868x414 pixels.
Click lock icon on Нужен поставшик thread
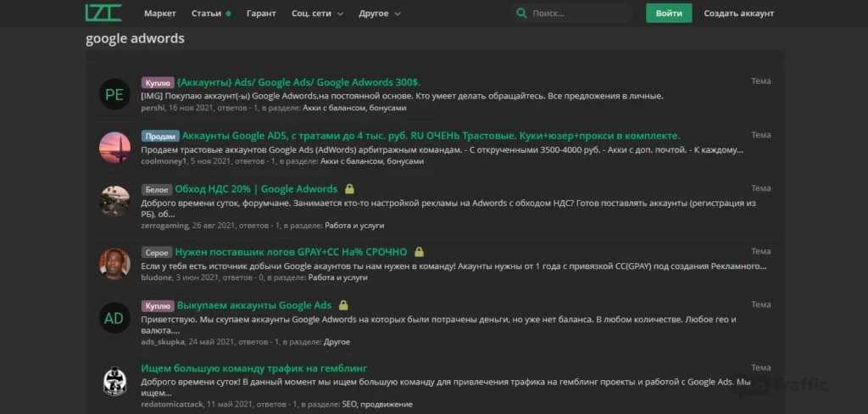419,252
